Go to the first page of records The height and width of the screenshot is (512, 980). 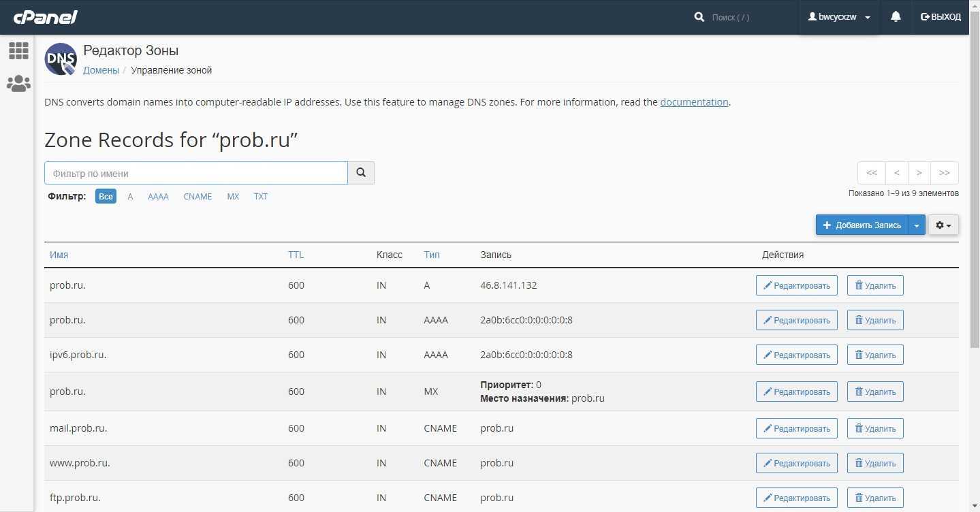coord(872,173)
